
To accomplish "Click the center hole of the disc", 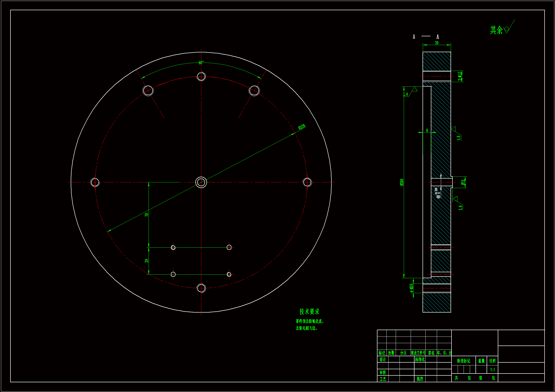I will click(201, 182).
